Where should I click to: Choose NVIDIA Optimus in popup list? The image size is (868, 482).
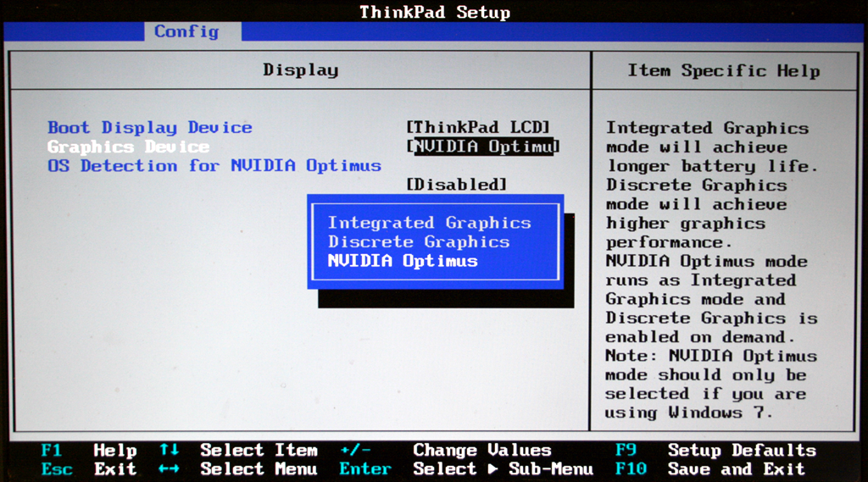point(403,261)
